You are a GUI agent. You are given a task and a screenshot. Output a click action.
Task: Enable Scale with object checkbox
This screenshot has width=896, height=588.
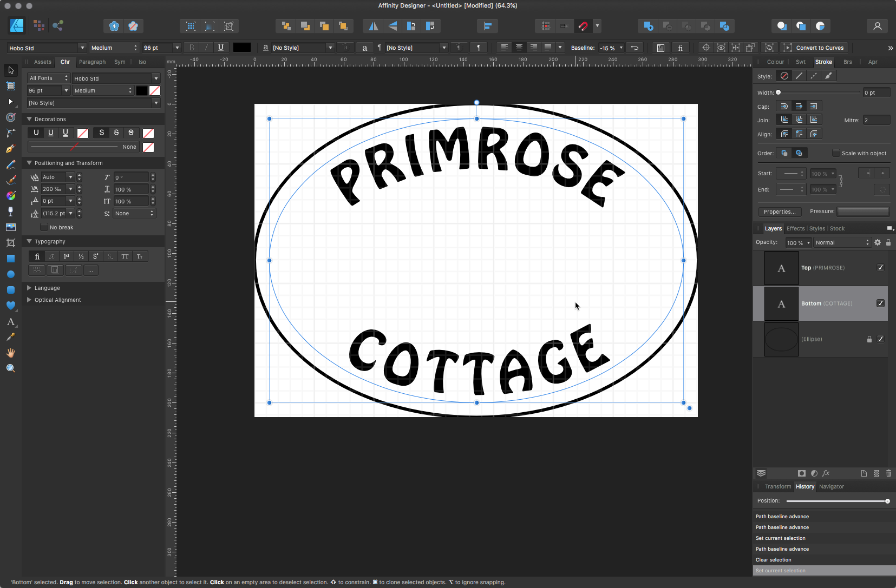pos(836,153)
